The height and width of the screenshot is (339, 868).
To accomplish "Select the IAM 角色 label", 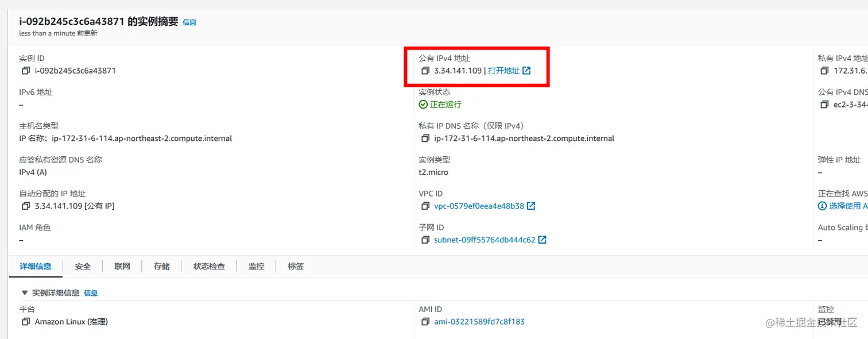I will 34,228.
